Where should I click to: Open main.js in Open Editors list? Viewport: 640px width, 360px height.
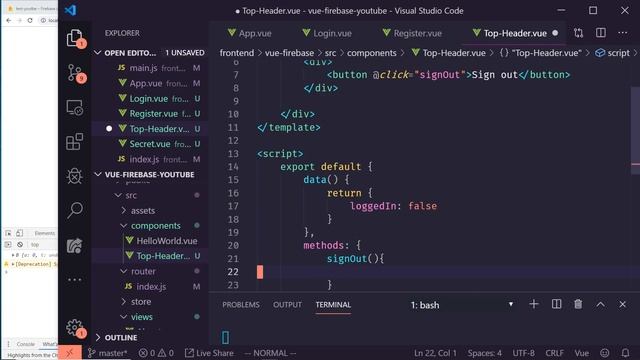click(x=150, y=68)
